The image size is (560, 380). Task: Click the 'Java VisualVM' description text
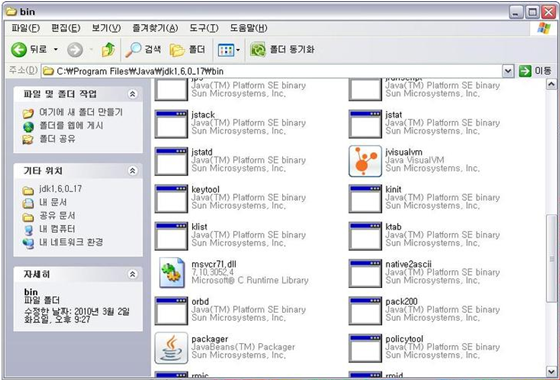click(415, 160)
